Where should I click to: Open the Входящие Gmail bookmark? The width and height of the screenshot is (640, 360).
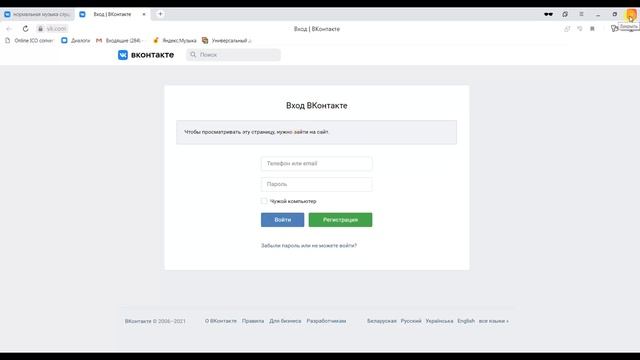[x=119, y=40]
